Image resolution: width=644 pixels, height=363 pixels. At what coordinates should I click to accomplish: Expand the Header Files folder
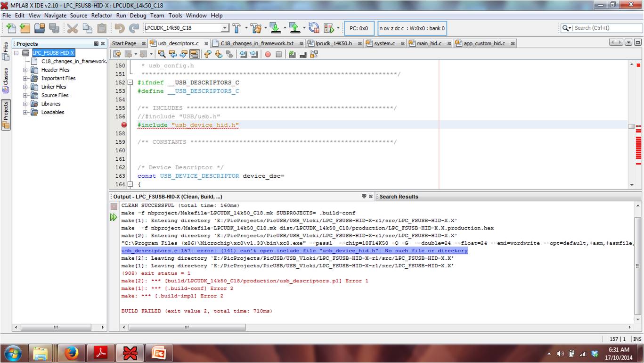point(25,70)
